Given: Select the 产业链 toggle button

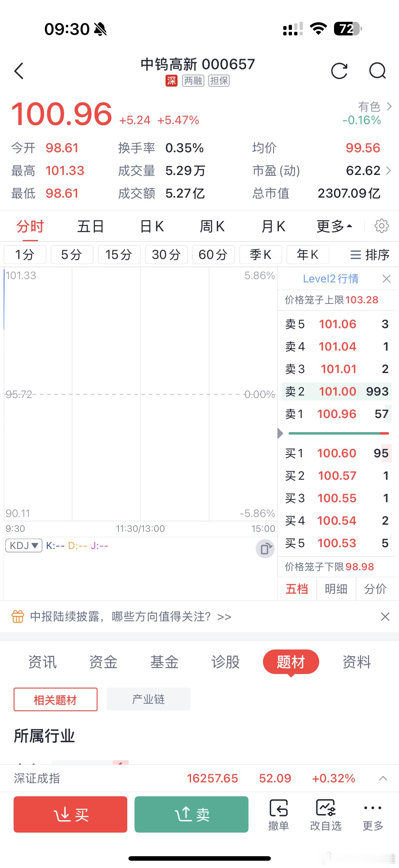Looking at the screenshot, I should pos(148,699).
